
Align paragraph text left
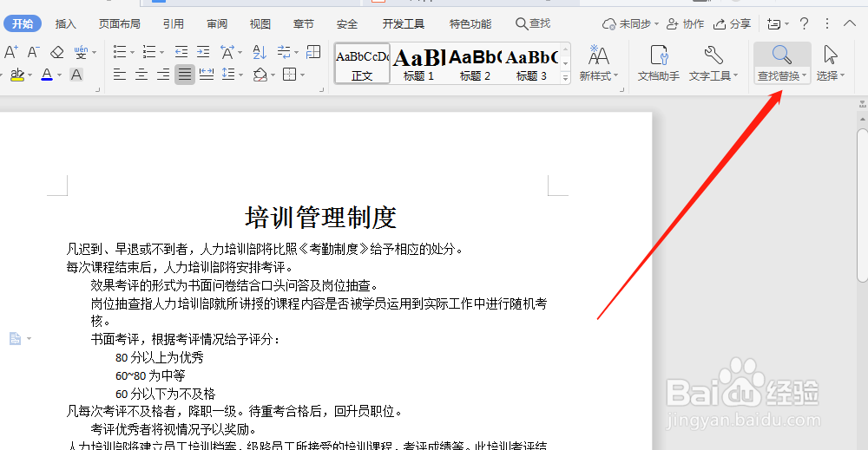tap(120, 75)
